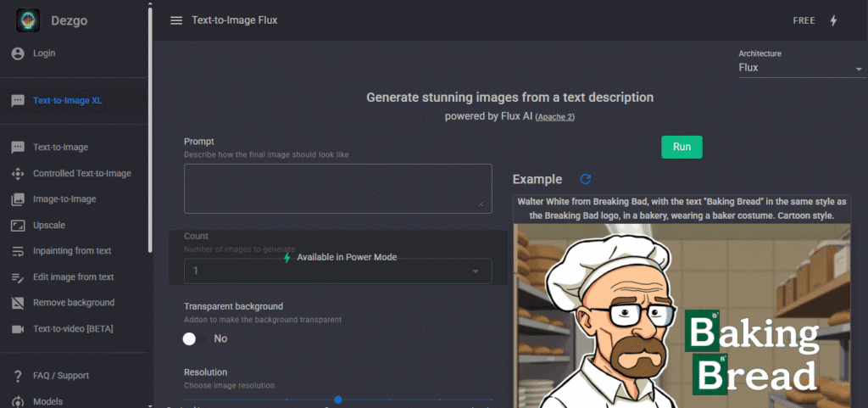Click the Remove background icon

[18, 303]
